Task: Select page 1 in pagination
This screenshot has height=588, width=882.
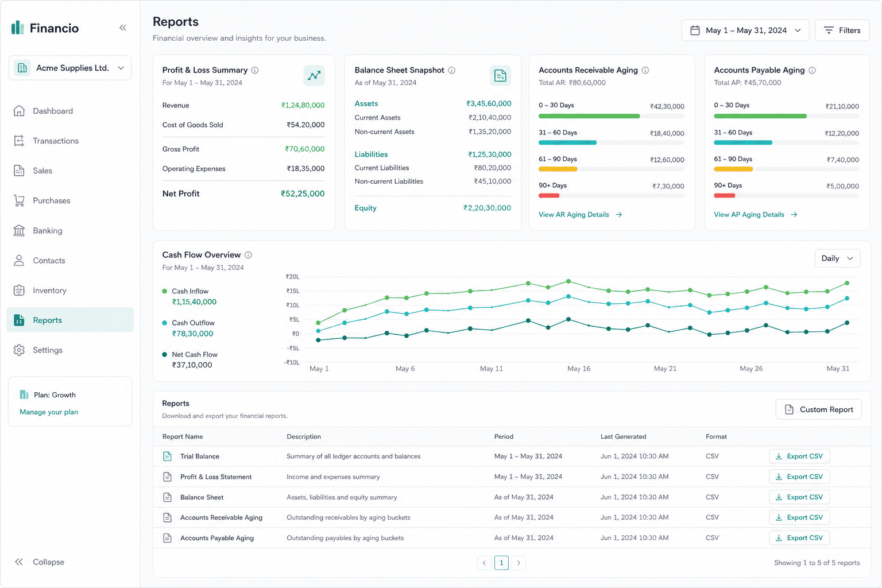Action: tap(501, 563)
